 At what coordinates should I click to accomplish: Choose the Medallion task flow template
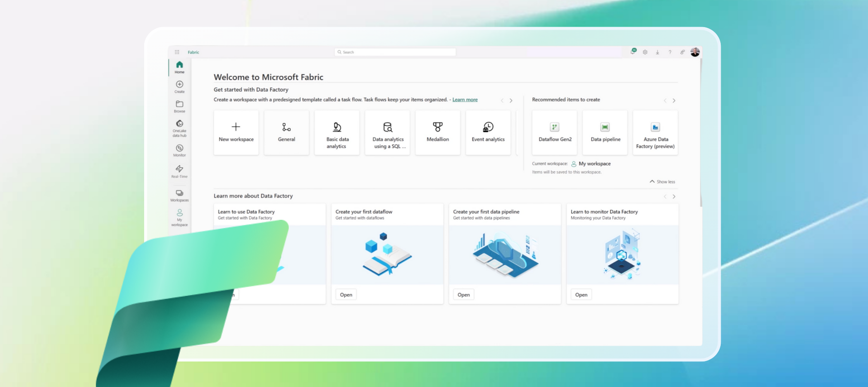[x=437, y=133]
